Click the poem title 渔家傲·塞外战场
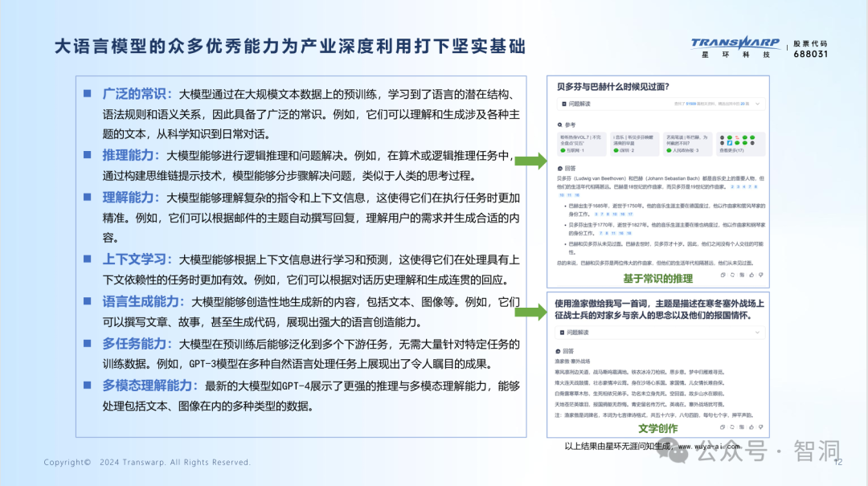This screenshot has width=868, height=486. tap(572, 361)
